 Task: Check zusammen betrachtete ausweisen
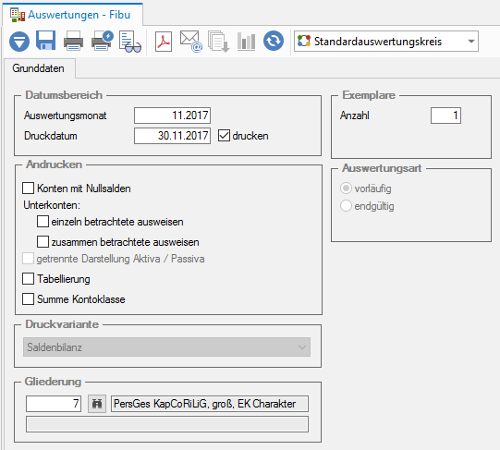43,242
